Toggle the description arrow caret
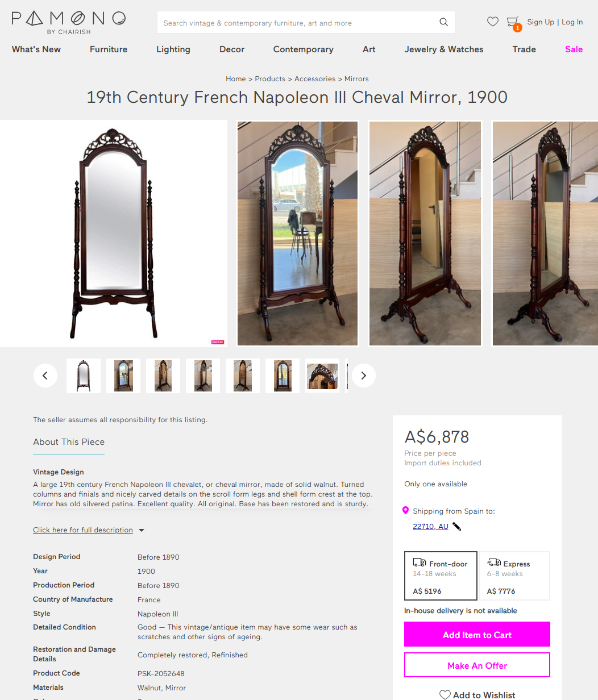Screen dimensions: 598x700 (x=142, y=530)
